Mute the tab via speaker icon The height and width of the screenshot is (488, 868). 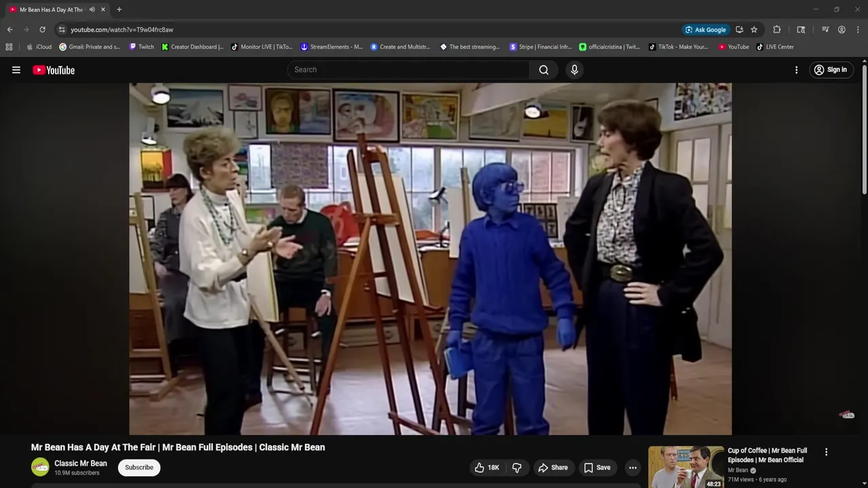click(x=92, y=9)
